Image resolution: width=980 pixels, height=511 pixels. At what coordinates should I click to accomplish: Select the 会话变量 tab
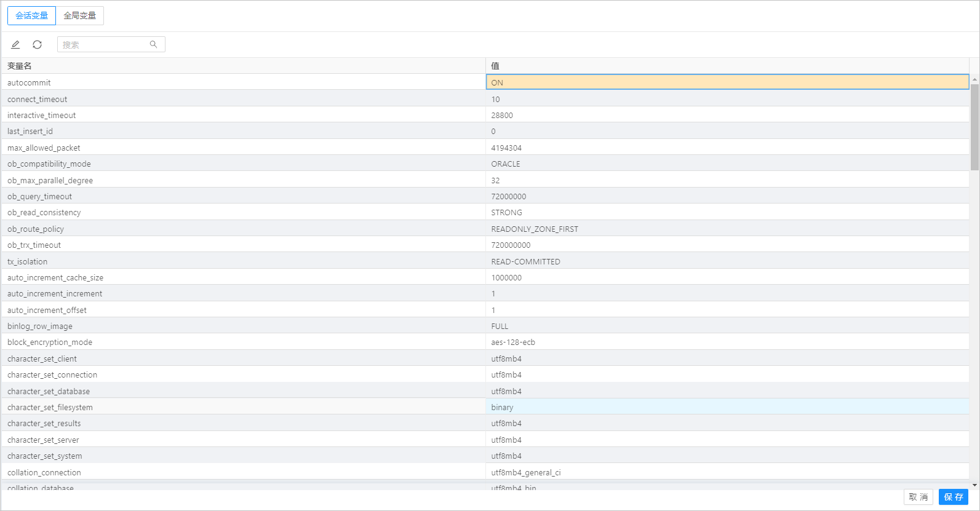click(x=32, y=16)
